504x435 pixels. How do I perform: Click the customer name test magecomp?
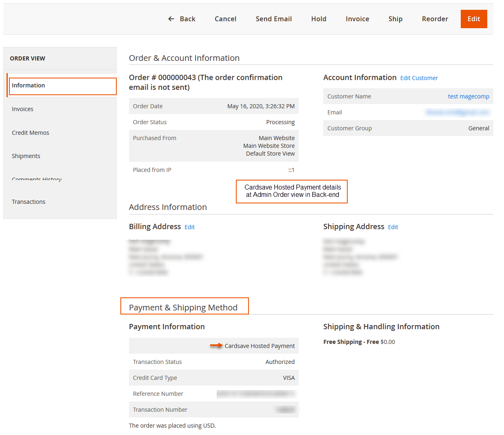[468, 96]
